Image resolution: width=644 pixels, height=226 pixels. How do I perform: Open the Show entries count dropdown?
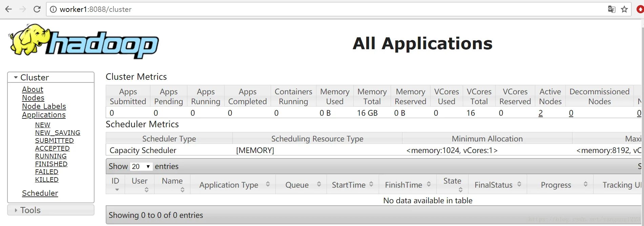[141, 167]
